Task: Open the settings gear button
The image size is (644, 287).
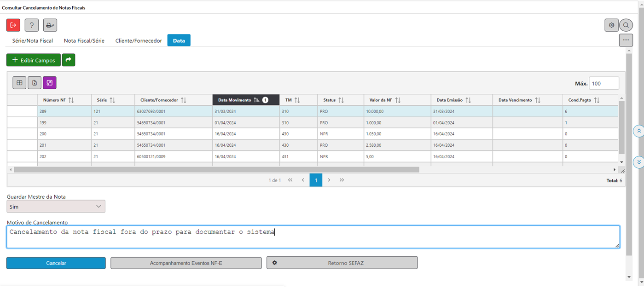Action: (611, 25)
